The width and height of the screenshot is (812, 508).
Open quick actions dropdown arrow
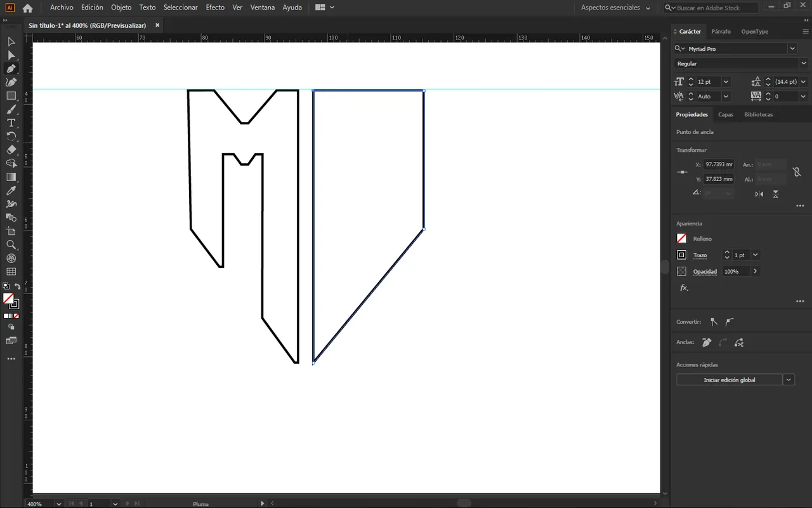coord(789,380)
